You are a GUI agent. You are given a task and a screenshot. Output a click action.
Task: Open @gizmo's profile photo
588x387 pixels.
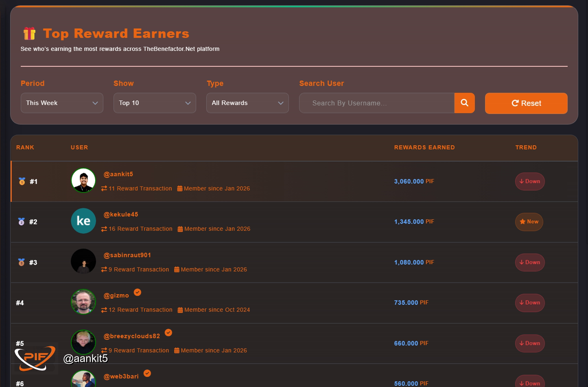[x=83, y=302]
